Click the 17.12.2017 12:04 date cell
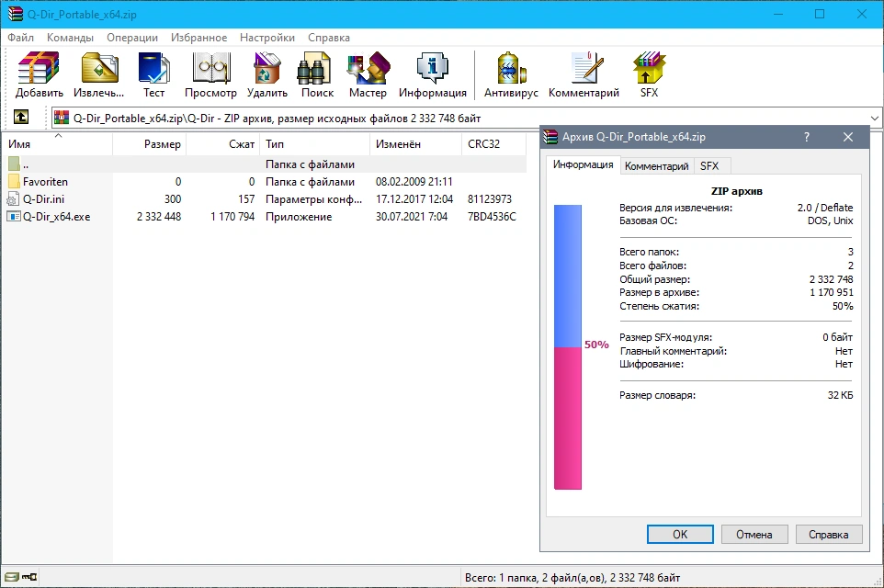 (414, 199)
